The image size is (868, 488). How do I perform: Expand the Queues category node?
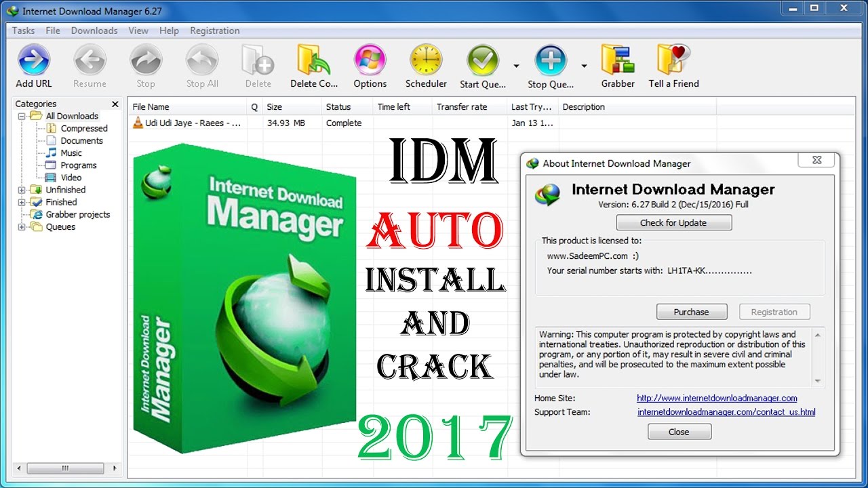coord(22,226)
